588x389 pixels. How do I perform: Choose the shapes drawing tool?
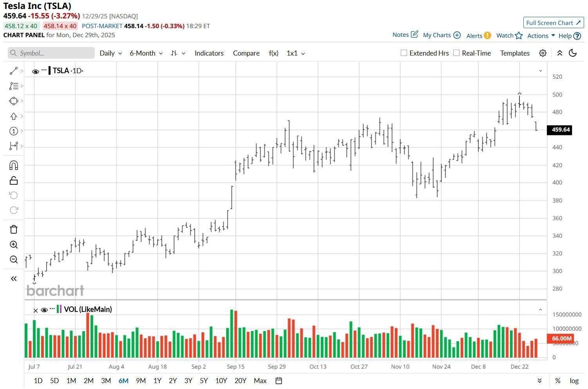[x=14, y=101]
